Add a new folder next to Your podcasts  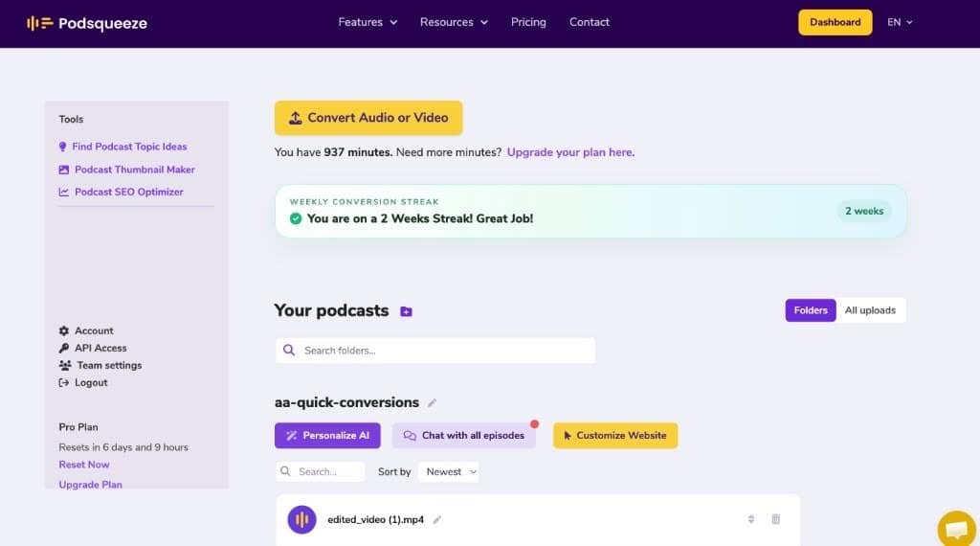pyautogui.click(x=406, y=311)
